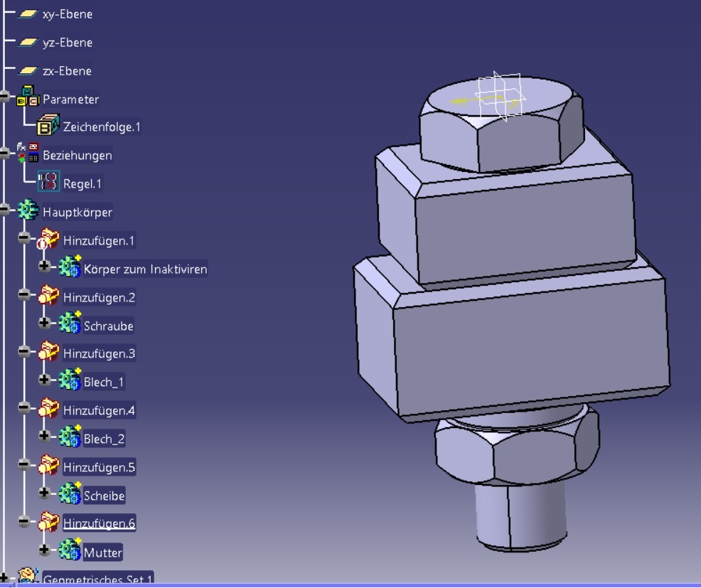Image resolution: width=701 pixels, height=588 pixels.
Task: Click the Hinzufügen.5 boolean add icon
Action: pyautogui.click(x=48, y=465)
